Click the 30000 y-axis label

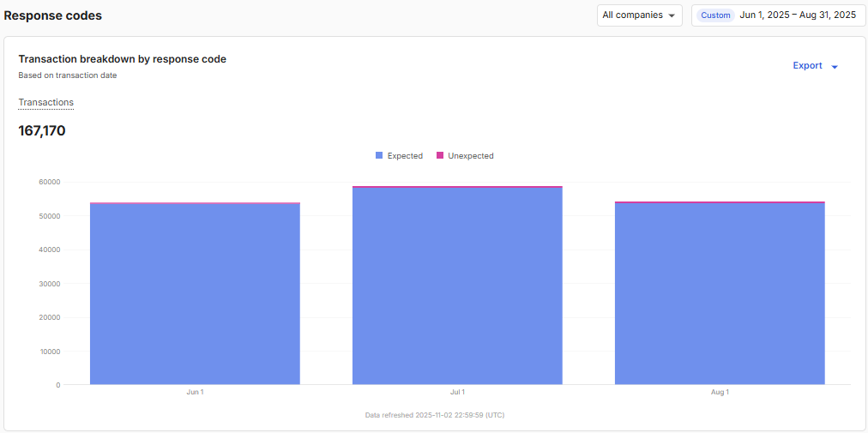click(x=50, y=284)
